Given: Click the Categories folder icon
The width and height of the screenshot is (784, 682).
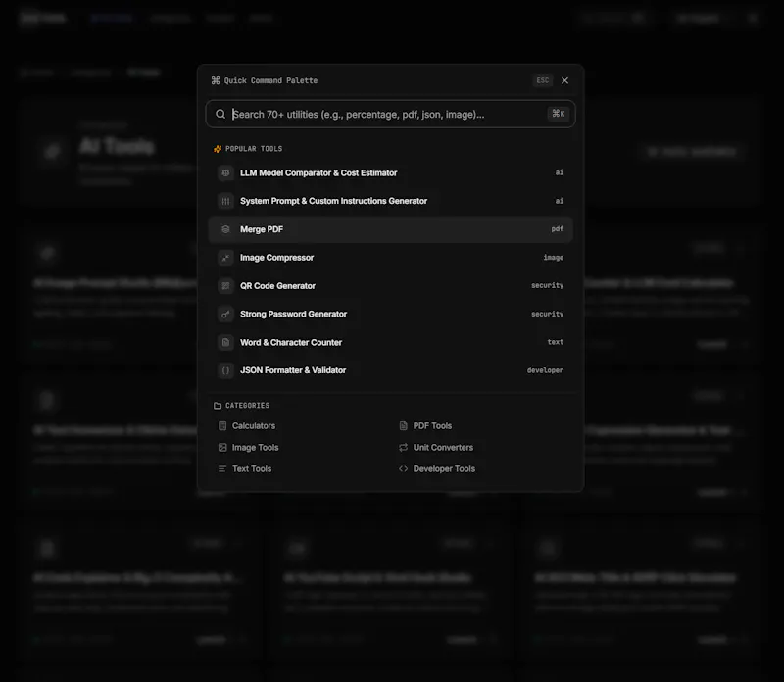Looking at the screenshot, I should (218, 406).
